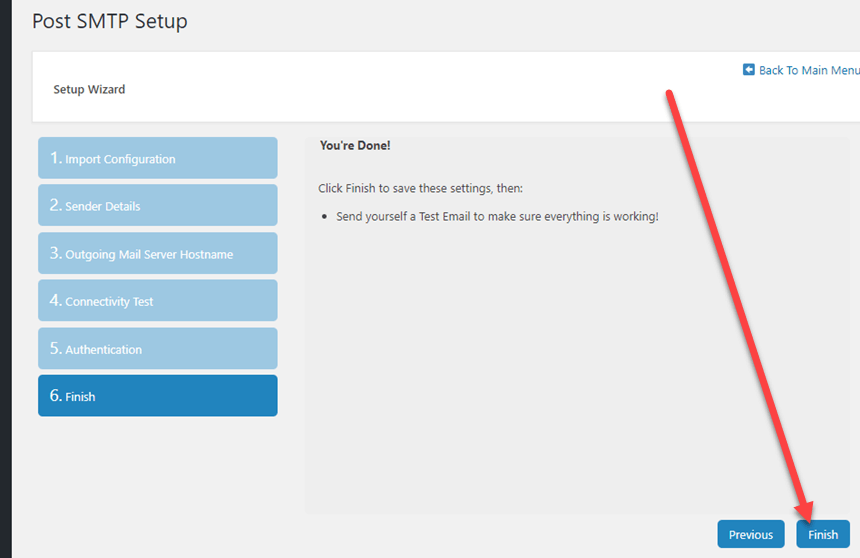Click the Post SMTP Setup title
The image size is (860, 558).
coord(110,21)
